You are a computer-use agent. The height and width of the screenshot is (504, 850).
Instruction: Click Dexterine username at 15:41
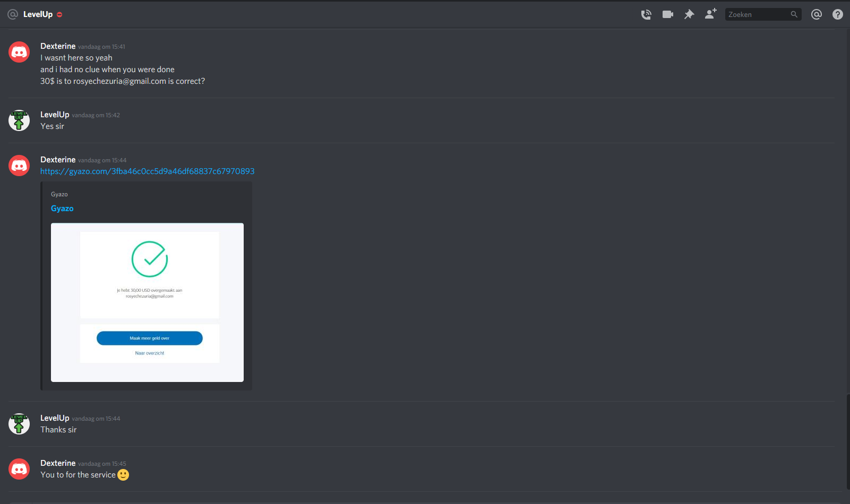pos(58,46)
